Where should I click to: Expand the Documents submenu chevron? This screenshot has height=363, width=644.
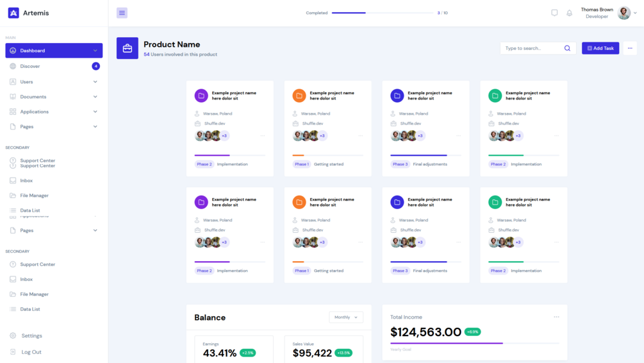click(x=95, y=97)
